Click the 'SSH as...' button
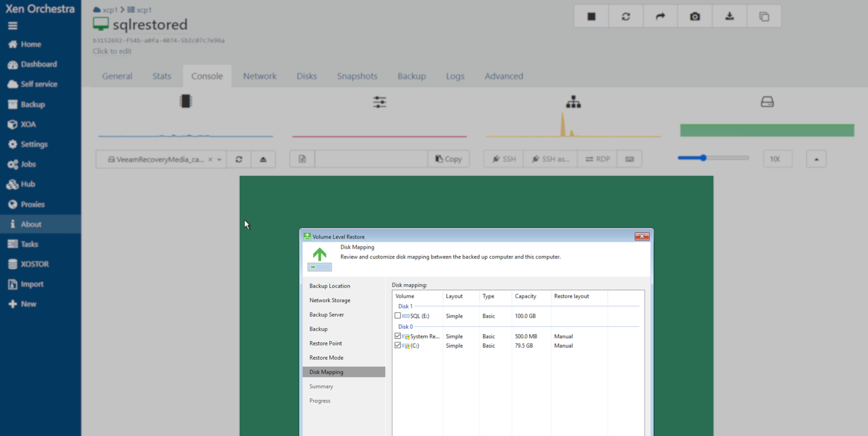This screenshot has height=436, width=868. pos(551,159)
